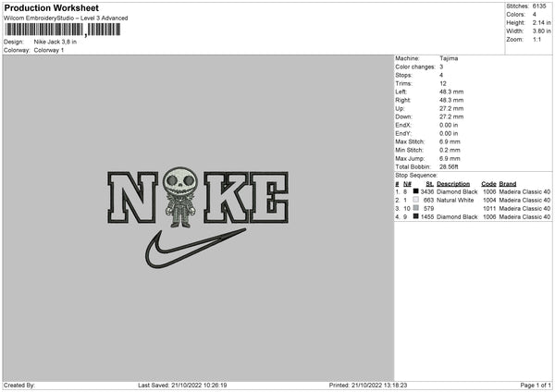
Task: Click the Wilcom EmbroideryStudio Level 3 Advanced text
Action: tap(66, 18)
